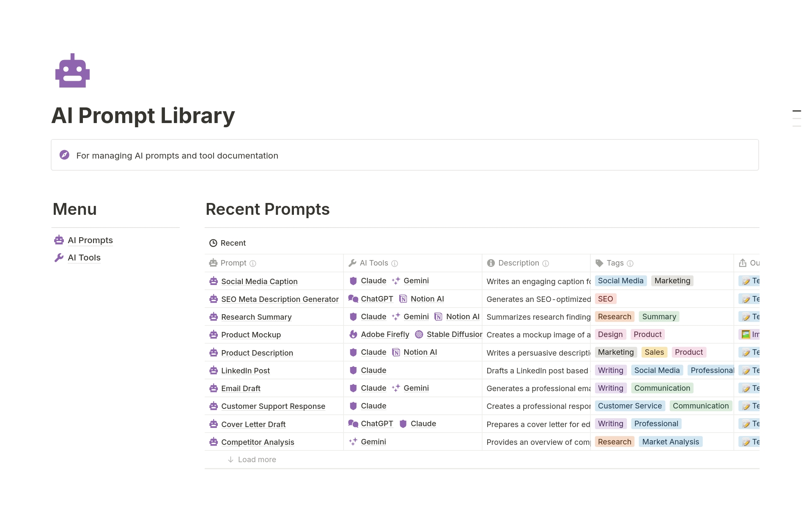Click the info icon beside Description column
This screenshot has height=507, width=812.
pos(546,263)
